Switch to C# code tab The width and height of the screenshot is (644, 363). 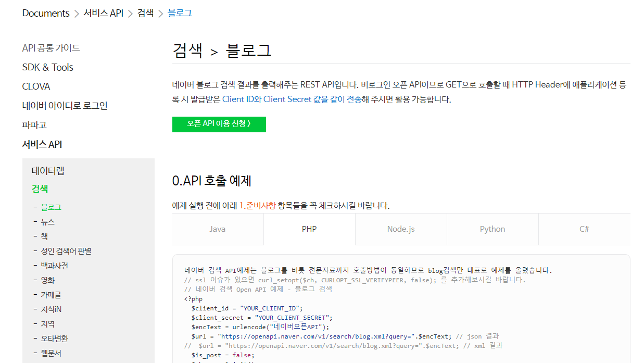coord(584,229)
